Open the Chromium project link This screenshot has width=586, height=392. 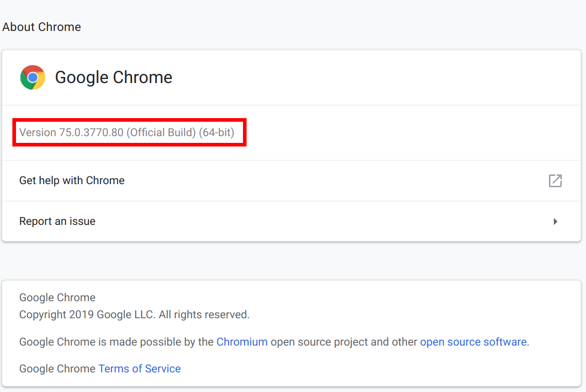[x=242, y=342]
